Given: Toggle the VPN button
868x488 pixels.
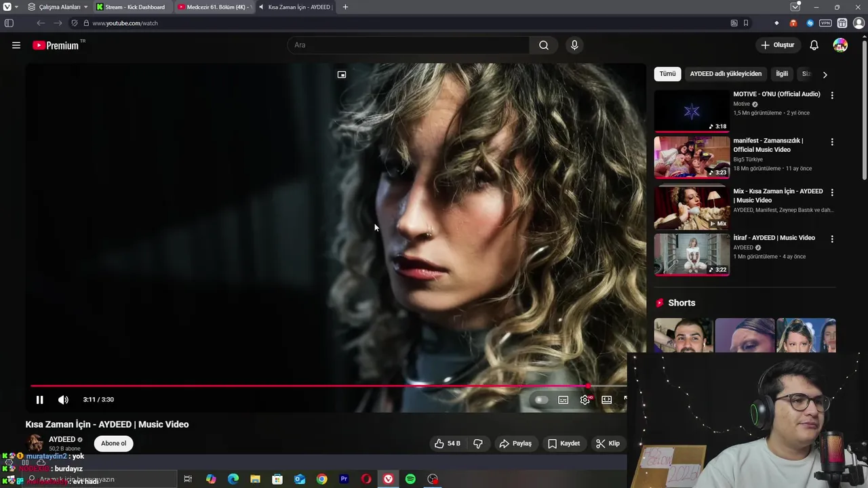Looking at the screenshot, I should point(825,23).
